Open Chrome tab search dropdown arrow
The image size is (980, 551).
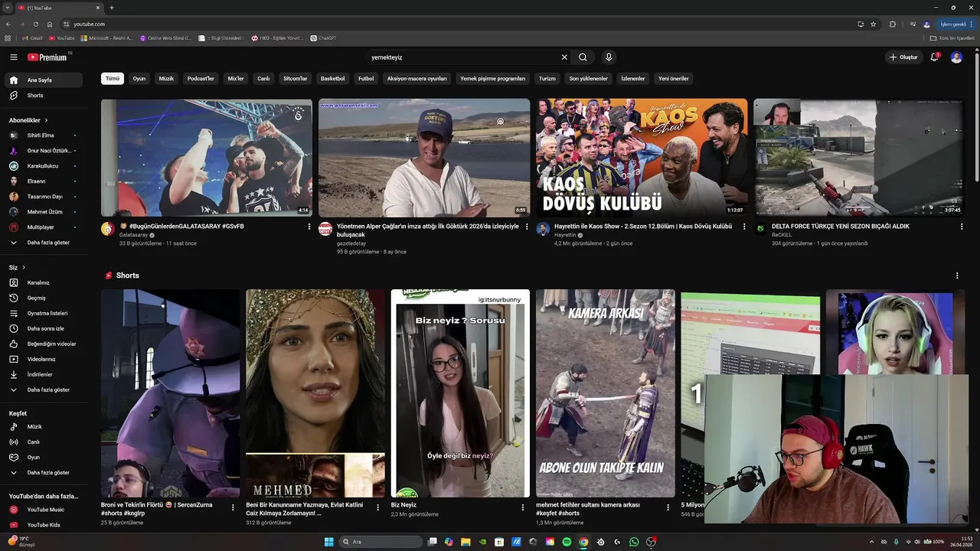(8, 8)
